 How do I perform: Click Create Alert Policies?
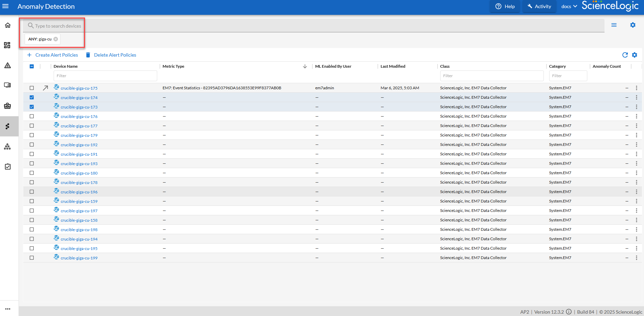[x=53, y=55]
